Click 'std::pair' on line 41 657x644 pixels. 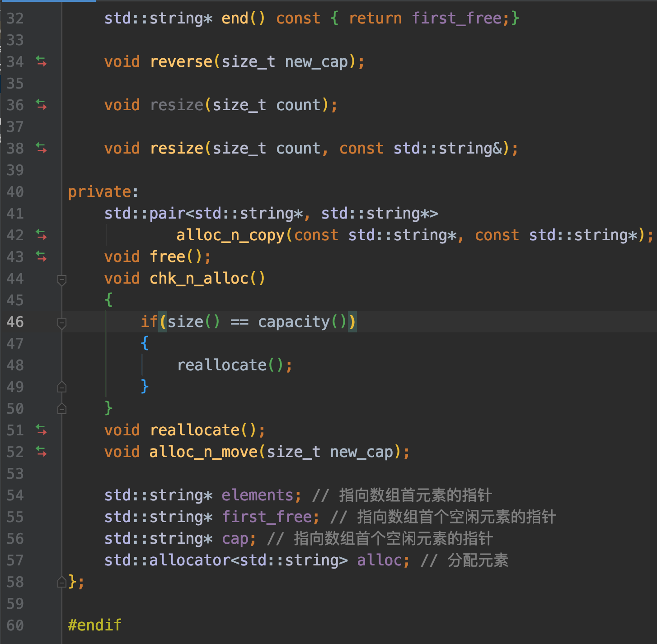tap(145, 213)
